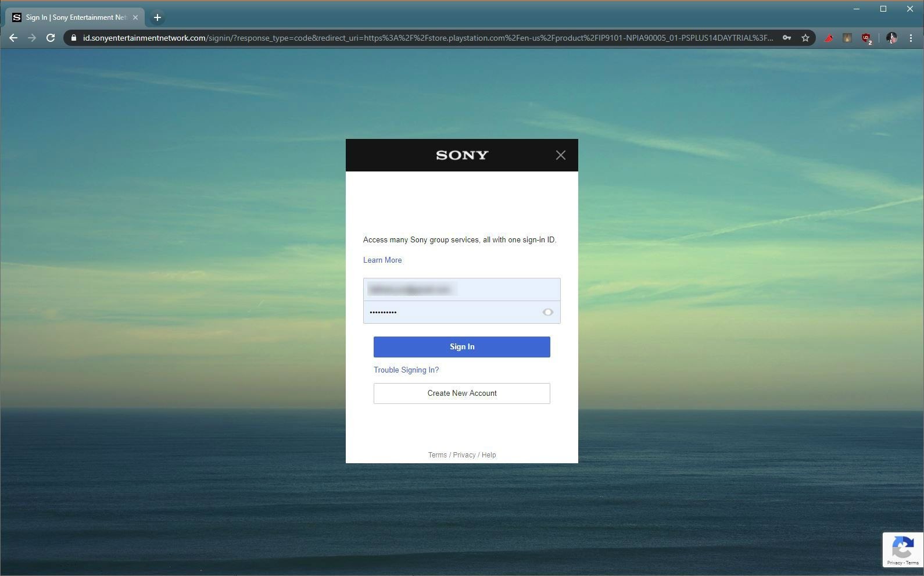Close the Sign In Sony tab

click(135, 17)
